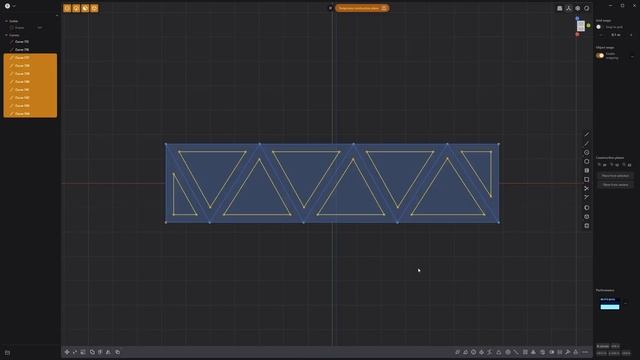640x360 pixels.
Task: Toggle the Enable snapping switch
Action: point(600,56)
